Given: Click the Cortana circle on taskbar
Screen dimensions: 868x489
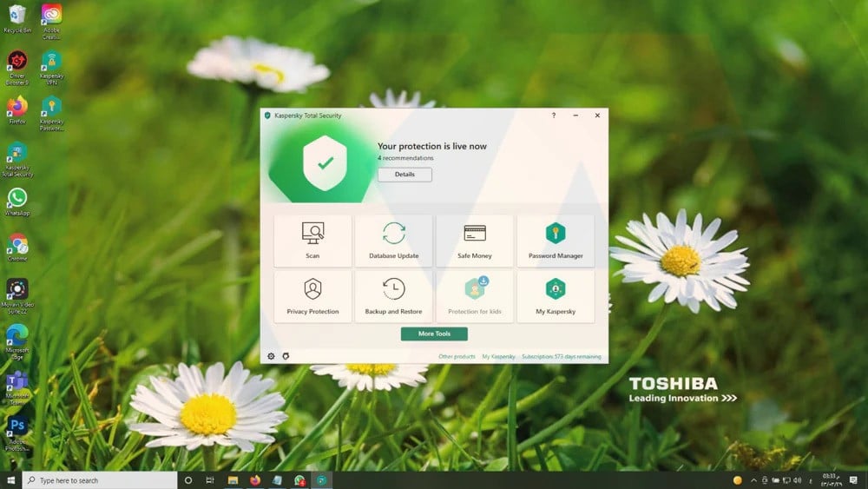Looking at the screenshot, I should click(x=188, y=480).
